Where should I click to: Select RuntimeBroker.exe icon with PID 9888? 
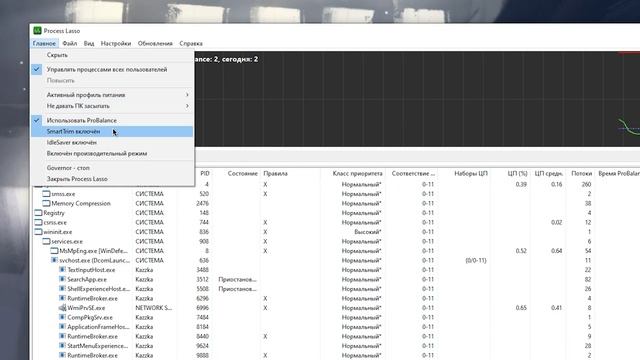[x=62, y=355]
